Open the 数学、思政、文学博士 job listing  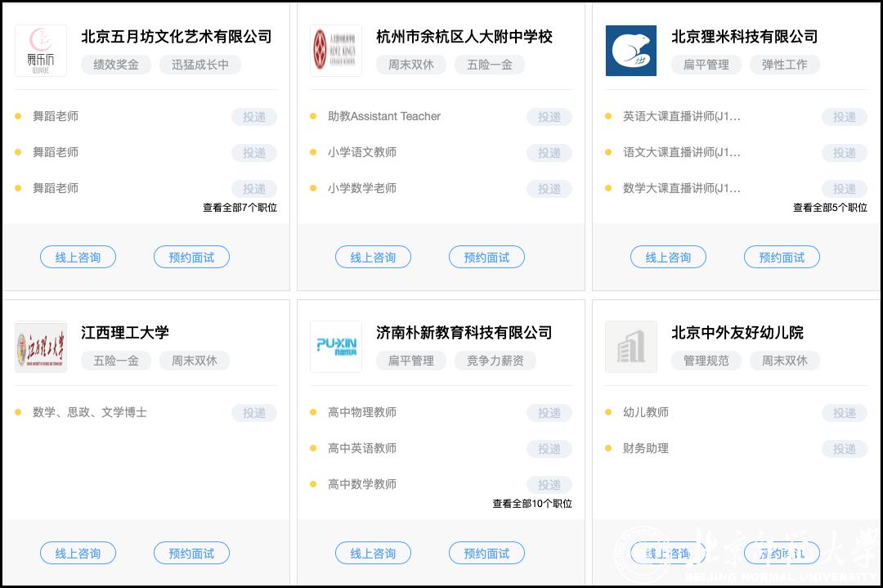pos(90,412)
